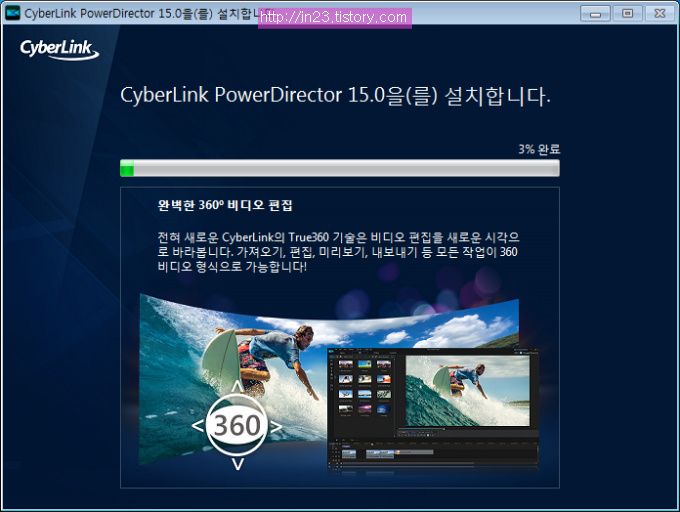The width and height of the screenshot is (680, 512).
Task: Click the 360 navigation badge
Action: 237,426
